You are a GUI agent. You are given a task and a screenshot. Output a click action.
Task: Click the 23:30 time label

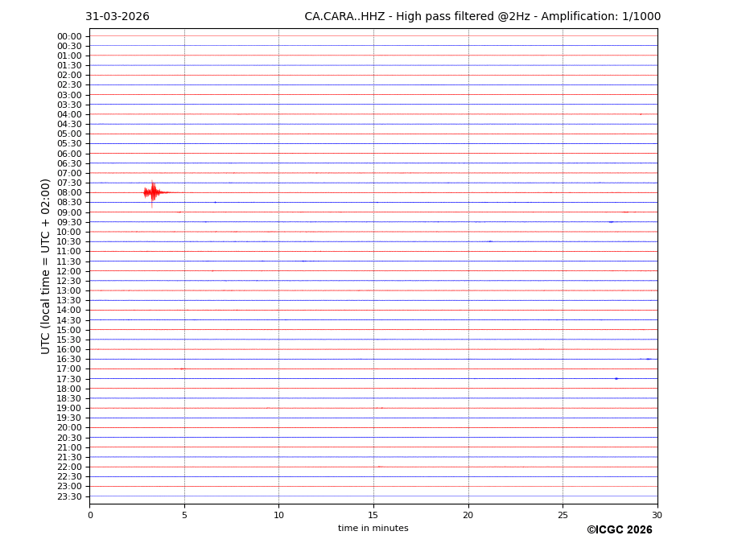coord(69,496)
